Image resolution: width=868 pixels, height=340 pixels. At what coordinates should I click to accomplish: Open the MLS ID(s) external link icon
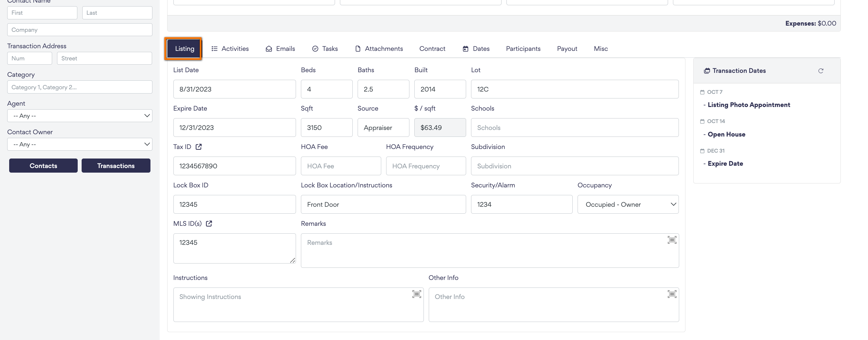209,223
